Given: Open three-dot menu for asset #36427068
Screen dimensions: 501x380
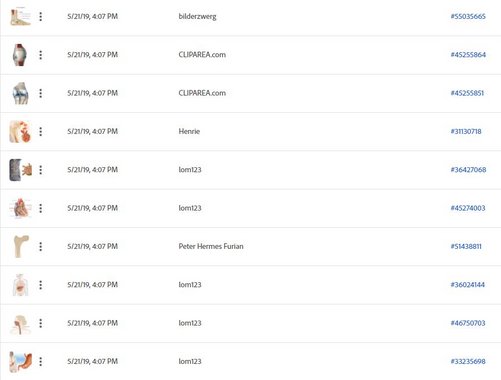Looking at the screenshot, I should 41,170.
